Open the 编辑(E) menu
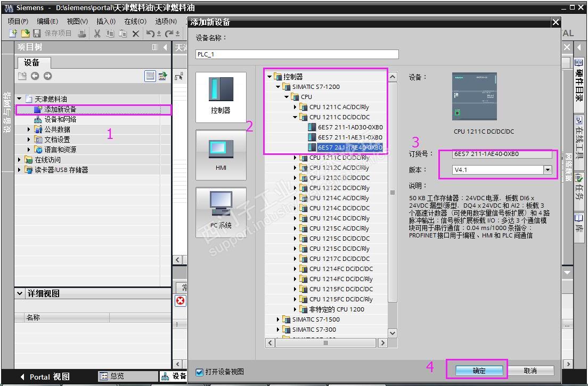Image resolution: width=588 pixels, height=386 pixels. pos(47,21)
